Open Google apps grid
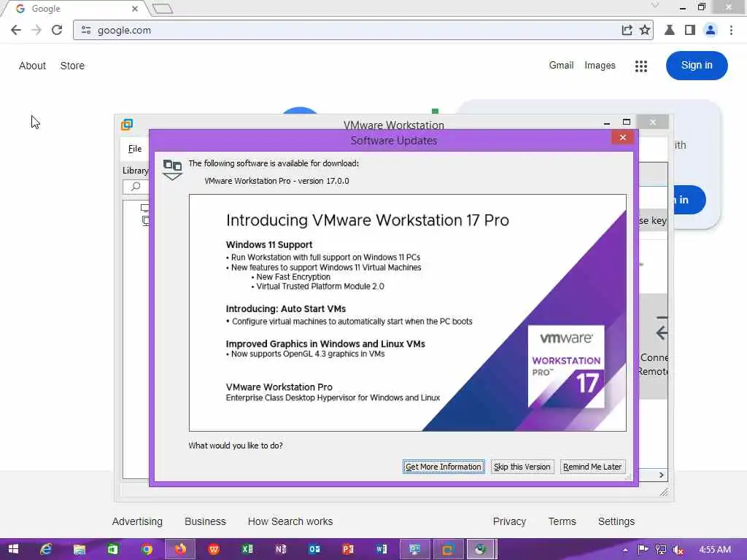Viewport: 747px width, 560px height. [x=641, y=66]
